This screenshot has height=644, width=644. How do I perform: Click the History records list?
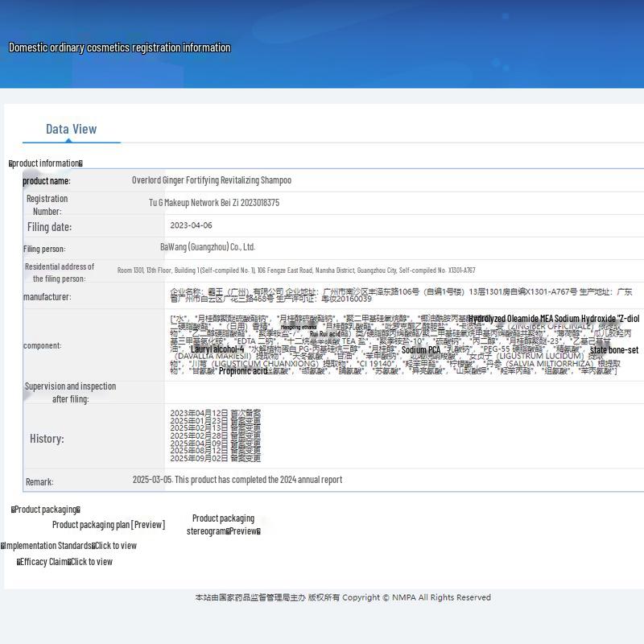pos(215,436)
